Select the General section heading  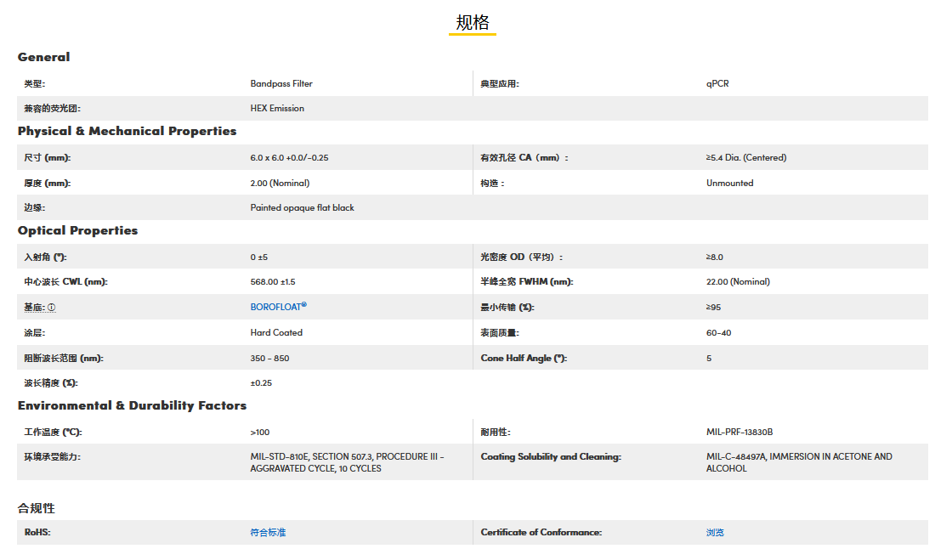pos(44,57)
